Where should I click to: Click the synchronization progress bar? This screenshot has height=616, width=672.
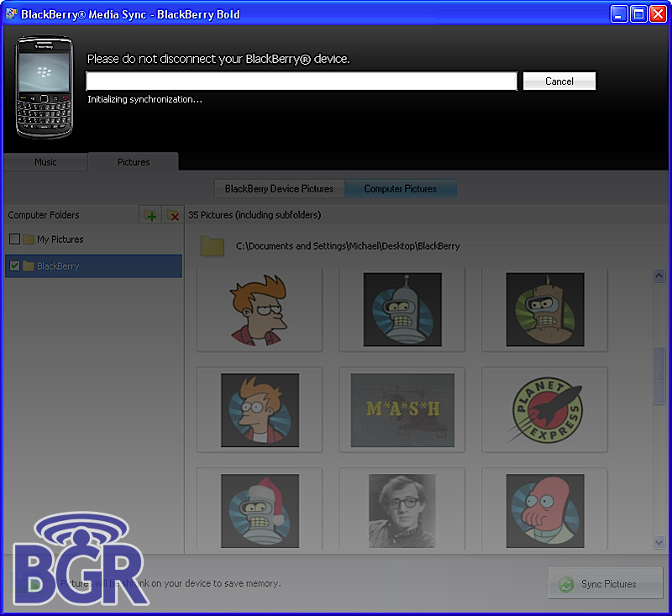point(302,81)
